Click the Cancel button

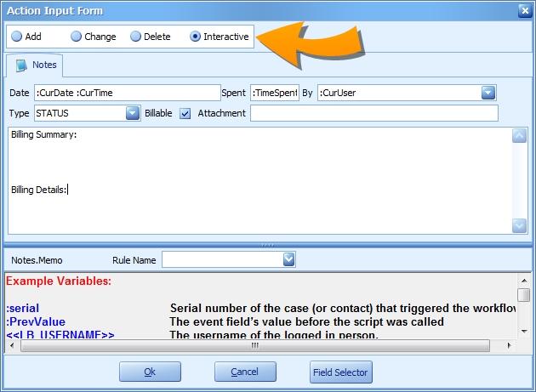click(245, 372)
